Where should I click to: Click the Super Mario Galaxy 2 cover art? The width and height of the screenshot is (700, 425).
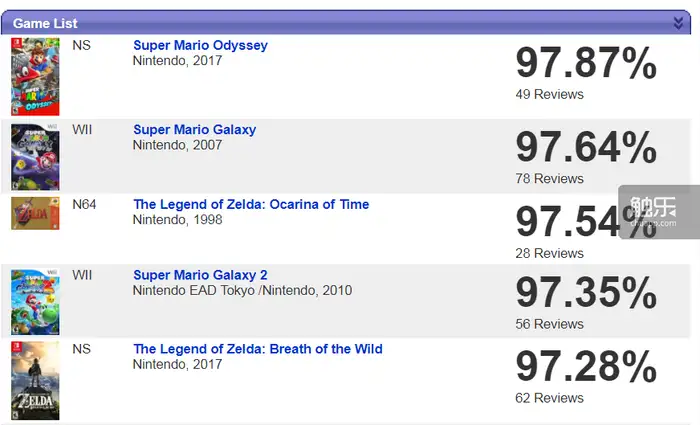pos(35,302)
